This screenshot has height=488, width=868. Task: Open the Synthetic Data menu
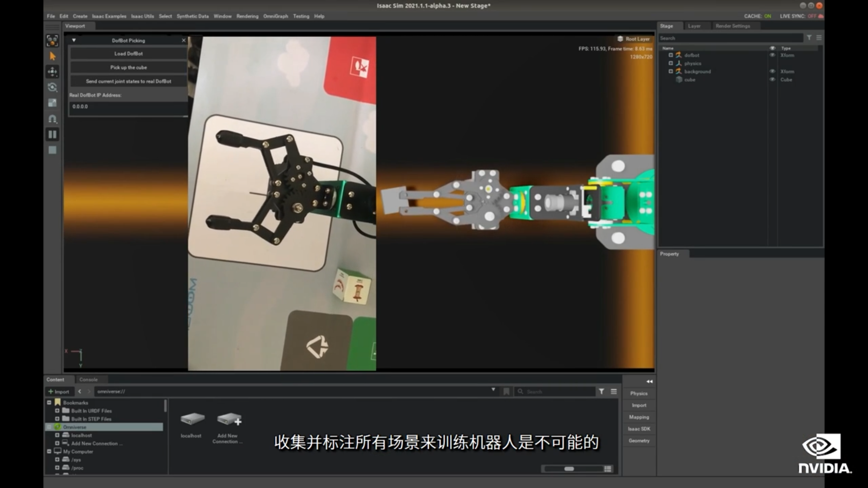click(x=193, y=16)
